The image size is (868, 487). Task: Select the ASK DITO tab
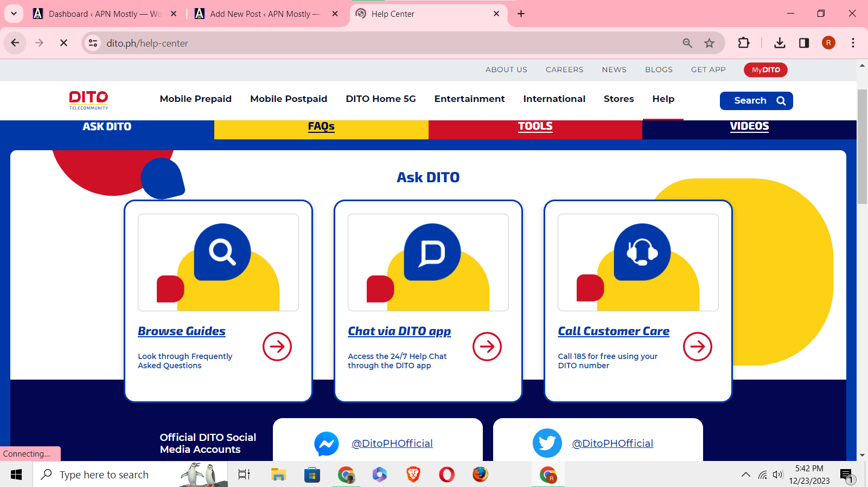point(107,126)
